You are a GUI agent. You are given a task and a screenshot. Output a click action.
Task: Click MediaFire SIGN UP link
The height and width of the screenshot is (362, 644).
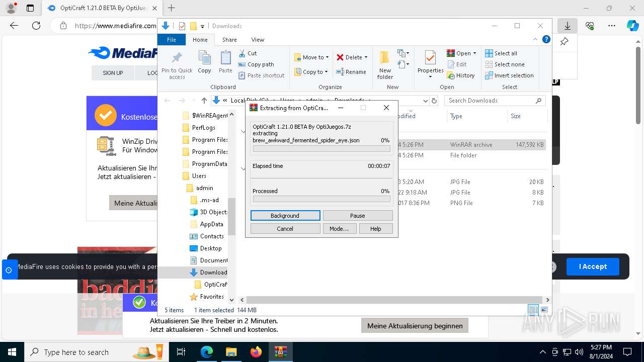click(113, 73)
